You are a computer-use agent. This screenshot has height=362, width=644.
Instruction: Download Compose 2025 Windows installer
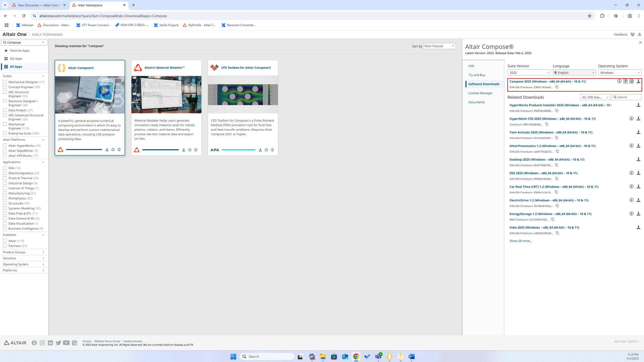(x=638, y=81)
